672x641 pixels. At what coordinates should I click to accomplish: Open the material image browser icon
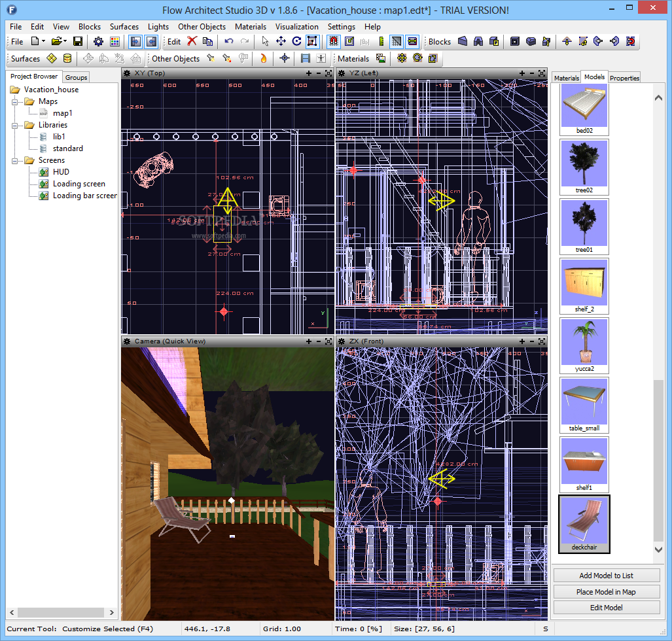381,58
